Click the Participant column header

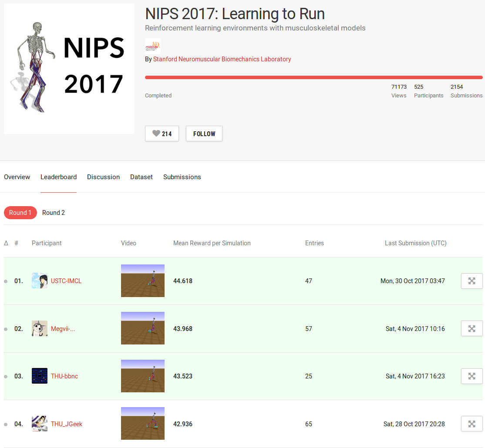[x=47, y=243]
